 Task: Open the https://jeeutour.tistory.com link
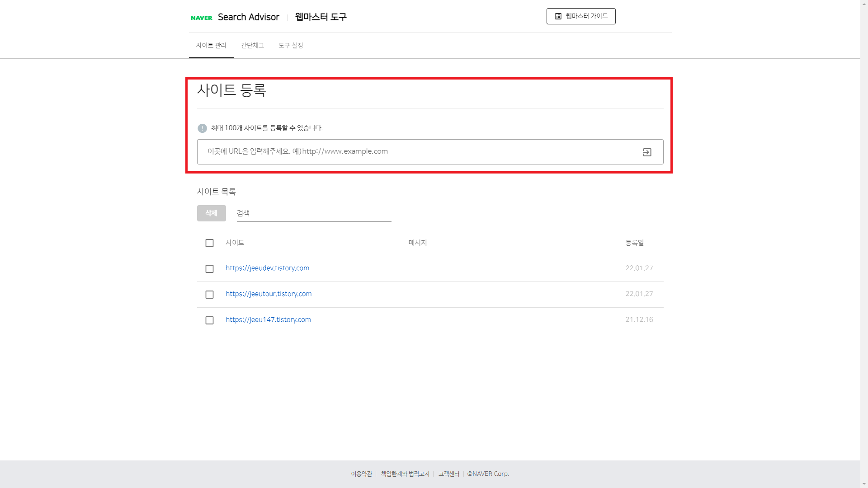pos(269,294)
